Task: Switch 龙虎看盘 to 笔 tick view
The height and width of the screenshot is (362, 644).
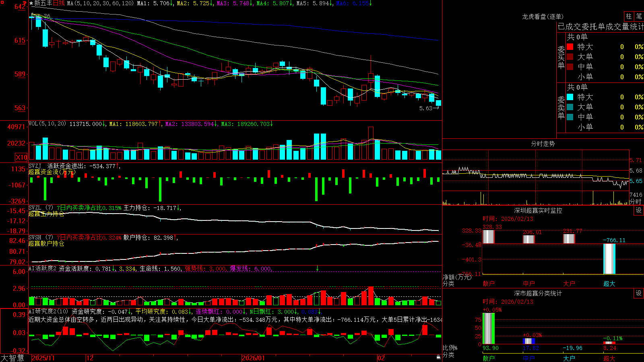Action: 639,16
